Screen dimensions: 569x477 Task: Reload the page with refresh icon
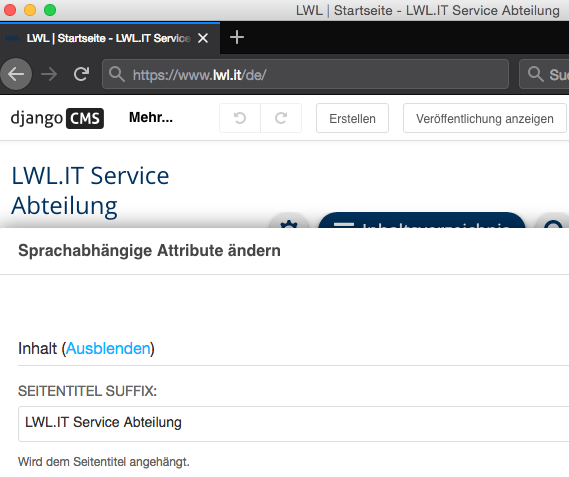pos(81,74)
